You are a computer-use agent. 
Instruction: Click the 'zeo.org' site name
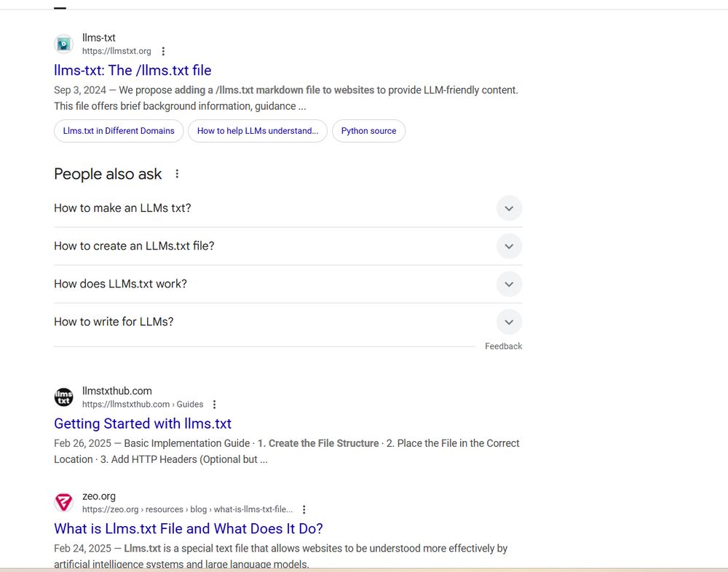click(x=99, y=496)
